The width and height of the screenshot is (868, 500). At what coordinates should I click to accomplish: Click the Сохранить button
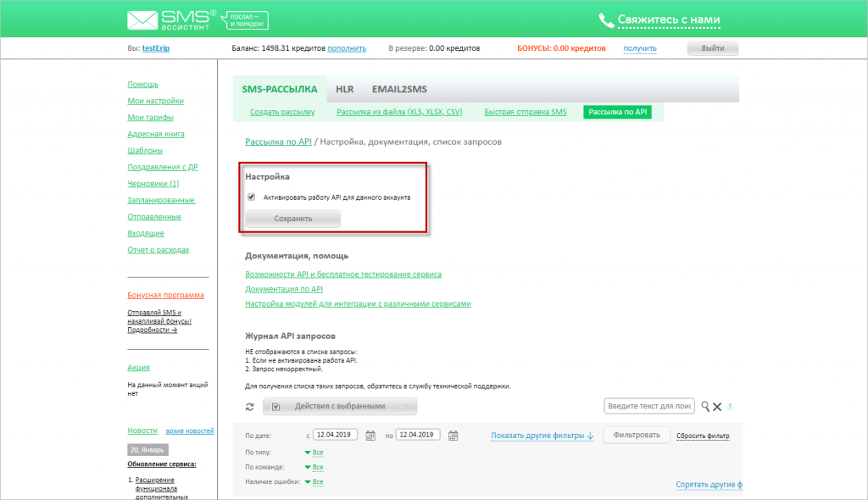292,219
